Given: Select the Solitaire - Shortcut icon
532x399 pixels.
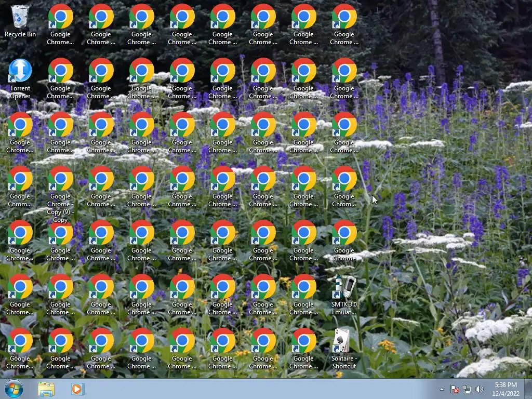Looking at the screenshot, I should [x=344, y=349].
